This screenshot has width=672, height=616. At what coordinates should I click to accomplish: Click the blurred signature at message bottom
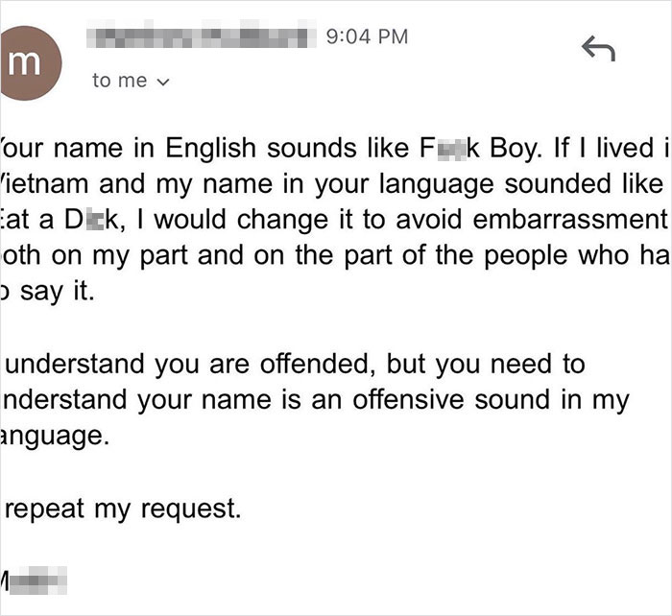click(38, 581)
